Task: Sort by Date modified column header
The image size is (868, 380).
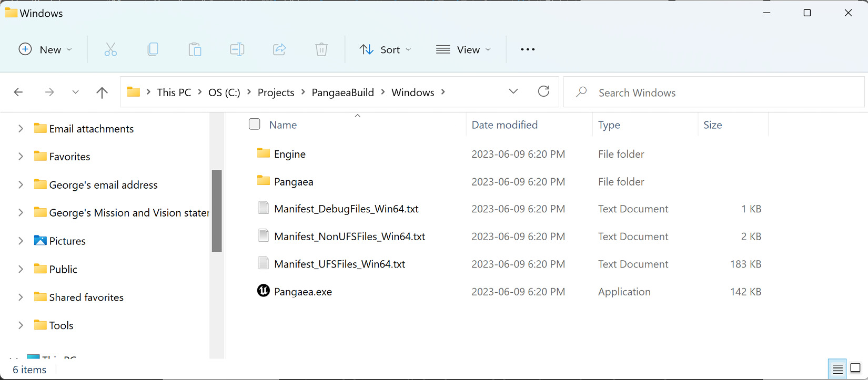Action: (x=504, y=125)
